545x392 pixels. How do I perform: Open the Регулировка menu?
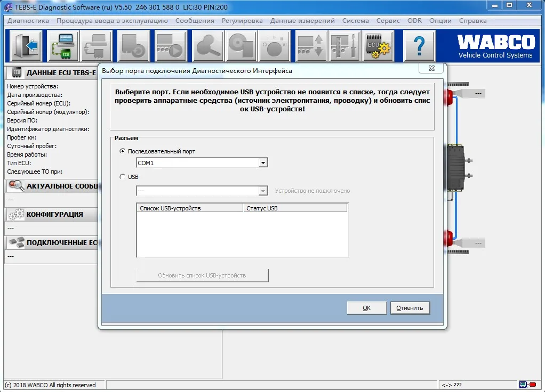pos(242,20)
